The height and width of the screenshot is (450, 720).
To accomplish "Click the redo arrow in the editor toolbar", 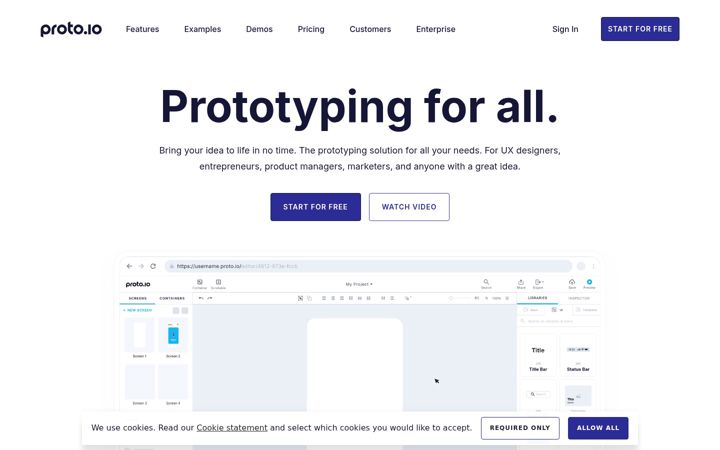I will (210, 298).
